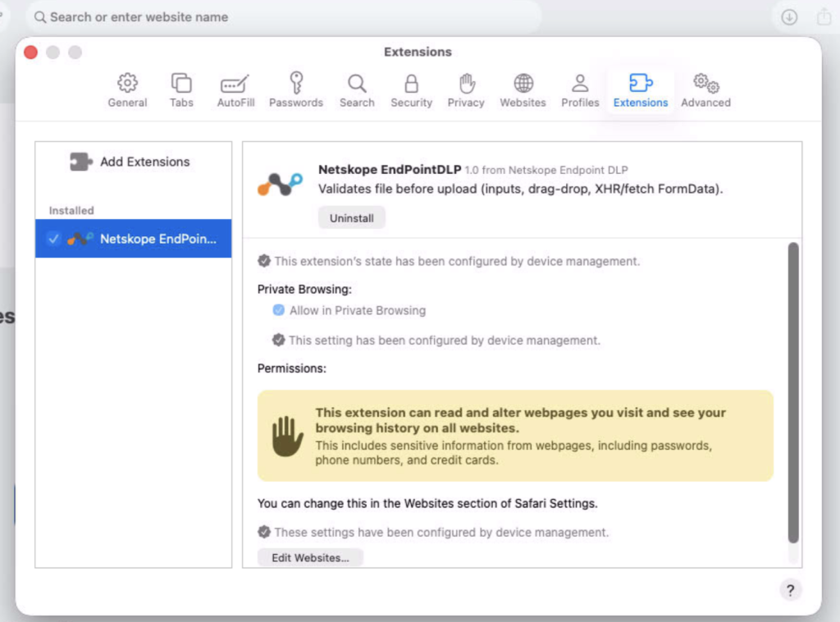Open the Privacy hand icon
The image size is (840, 622).
pyautogui.click(x=467, y=83)
